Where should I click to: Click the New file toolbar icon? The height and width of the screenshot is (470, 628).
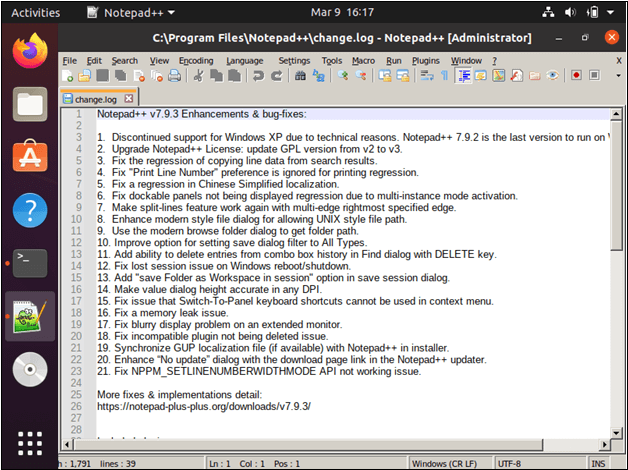pyautogui.click(x=68, y=76)
